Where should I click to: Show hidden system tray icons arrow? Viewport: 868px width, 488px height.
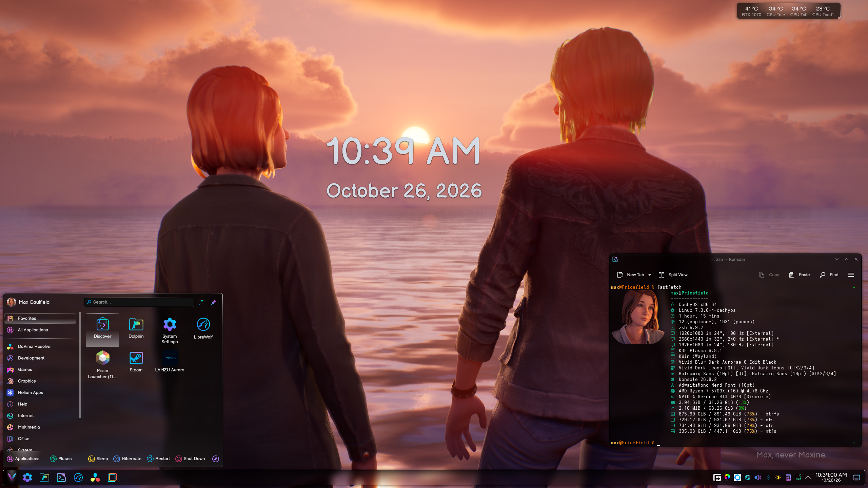pos(808,477)
